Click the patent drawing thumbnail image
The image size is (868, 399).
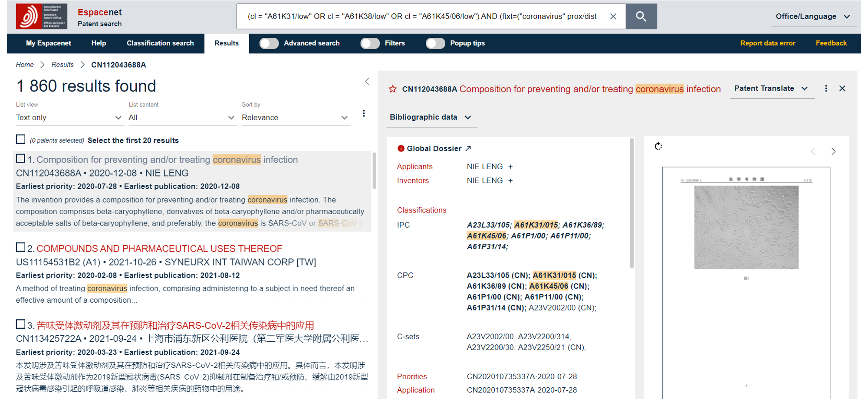(x=746, y=227)
